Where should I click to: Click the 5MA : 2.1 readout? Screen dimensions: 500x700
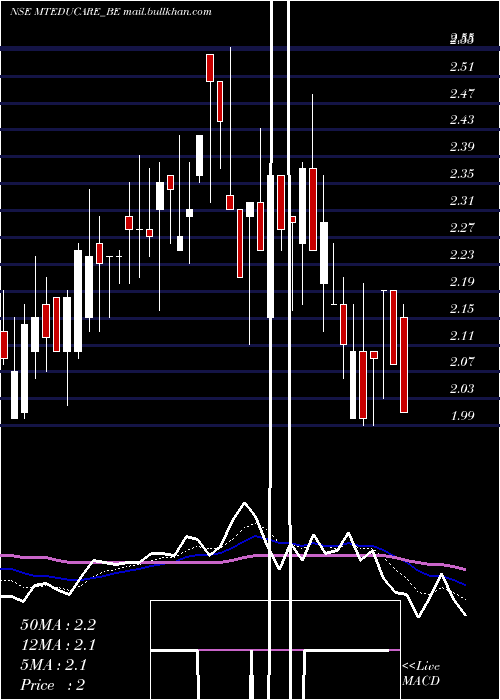tap(54, 665)
